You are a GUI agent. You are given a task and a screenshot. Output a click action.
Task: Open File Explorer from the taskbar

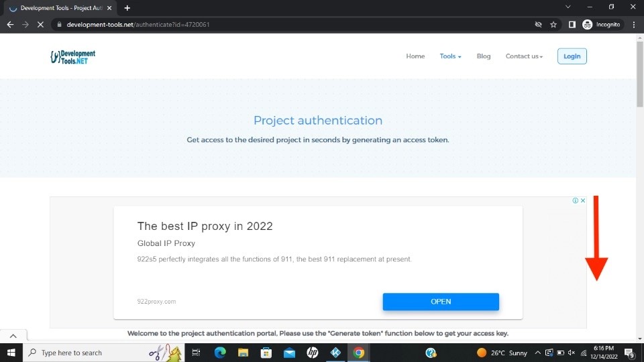pyautogui.click(x=243, y=353)
